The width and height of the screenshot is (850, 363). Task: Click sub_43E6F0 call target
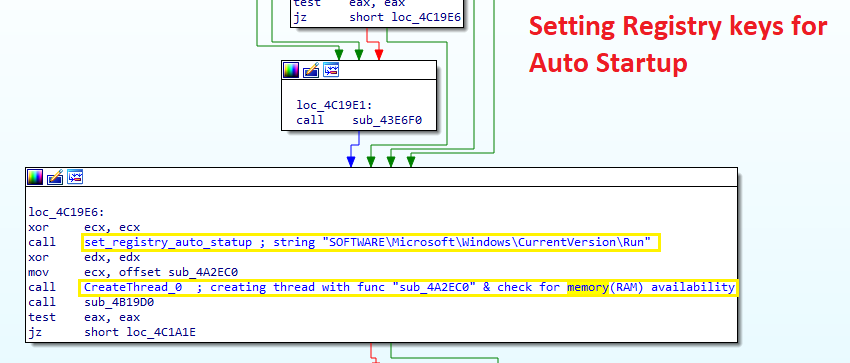point(387,120)
